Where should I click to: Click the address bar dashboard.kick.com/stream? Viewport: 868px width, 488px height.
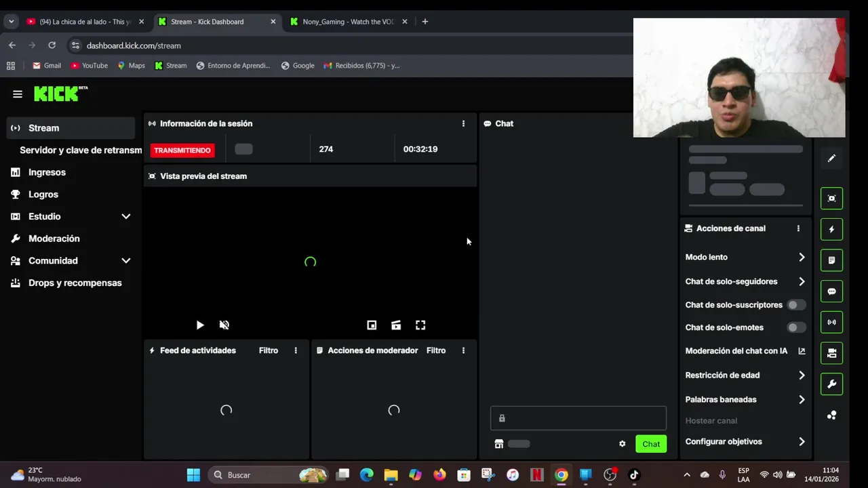[134, 45]
